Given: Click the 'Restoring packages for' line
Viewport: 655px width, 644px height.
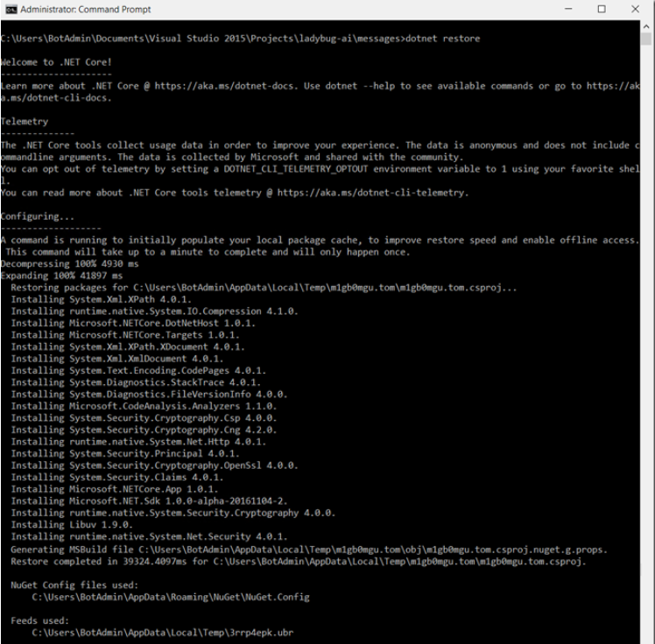Looking at the screenshot, I should pyautogui.click(x=264, y=288).
